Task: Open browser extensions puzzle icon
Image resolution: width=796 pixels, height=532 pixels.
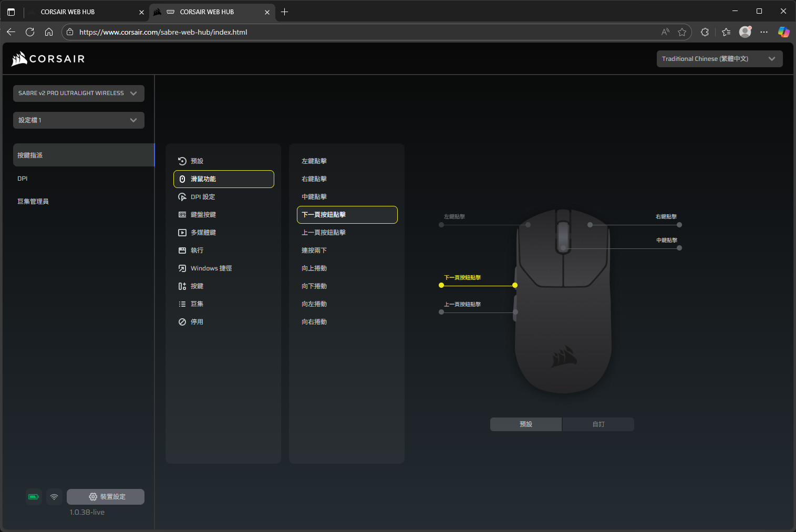Action: pyautogui.click(x=705, y=32)
